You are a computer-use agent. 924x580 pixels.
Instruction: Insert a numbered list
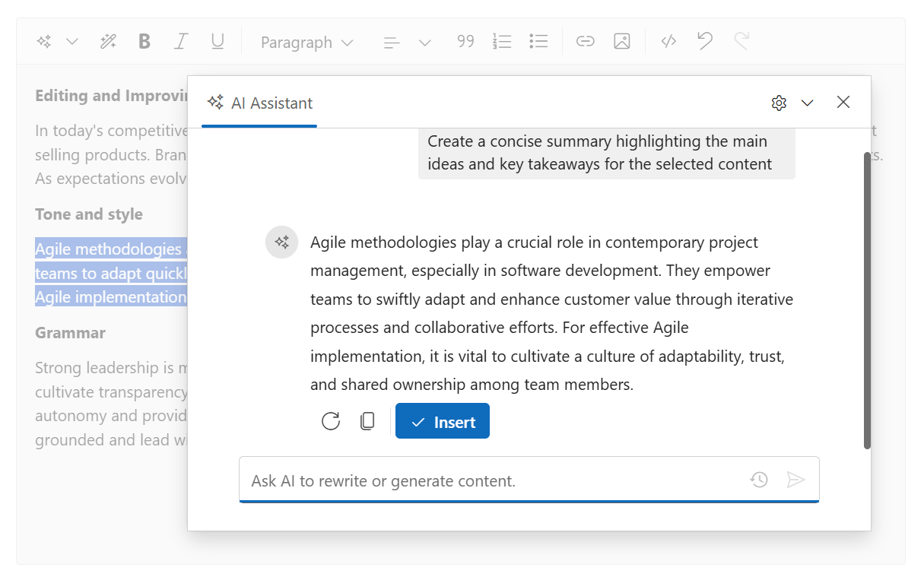502,42
